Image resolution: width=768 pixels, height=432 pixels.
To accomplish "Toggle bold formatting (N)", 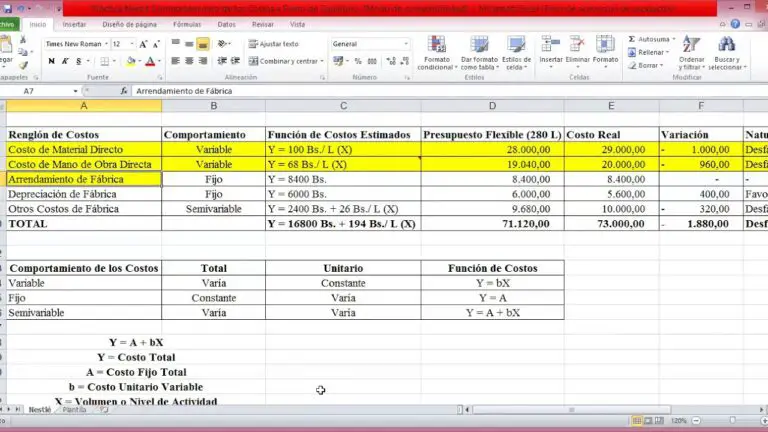I will [51, 61].
